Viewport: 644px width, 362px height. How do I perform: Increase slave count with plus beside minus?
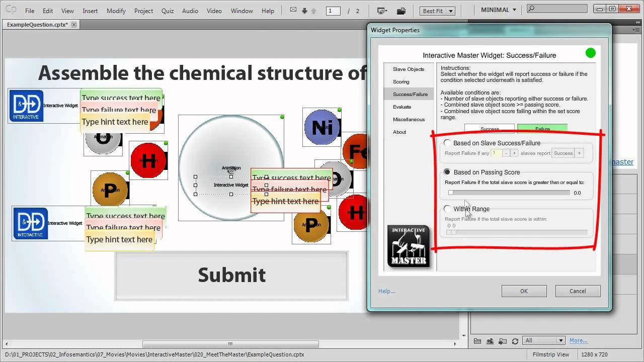coord(514,153)
